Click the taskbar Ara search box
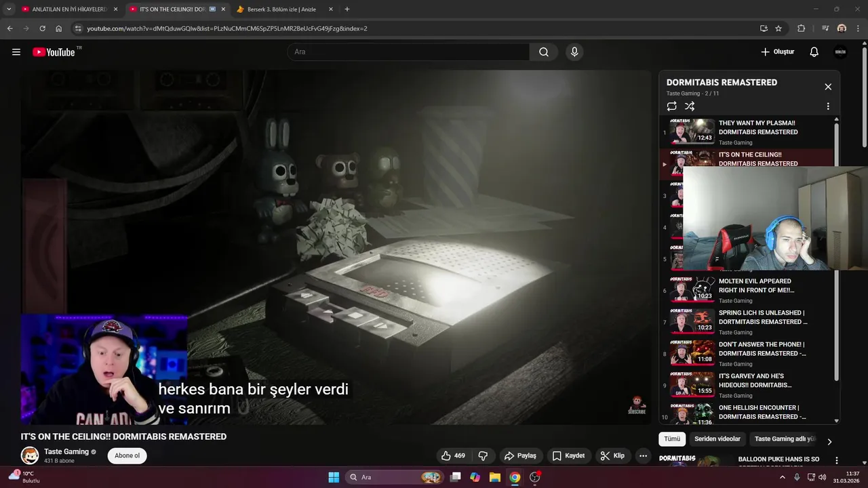Screen dimensions: 868x488 coord(393,477)
